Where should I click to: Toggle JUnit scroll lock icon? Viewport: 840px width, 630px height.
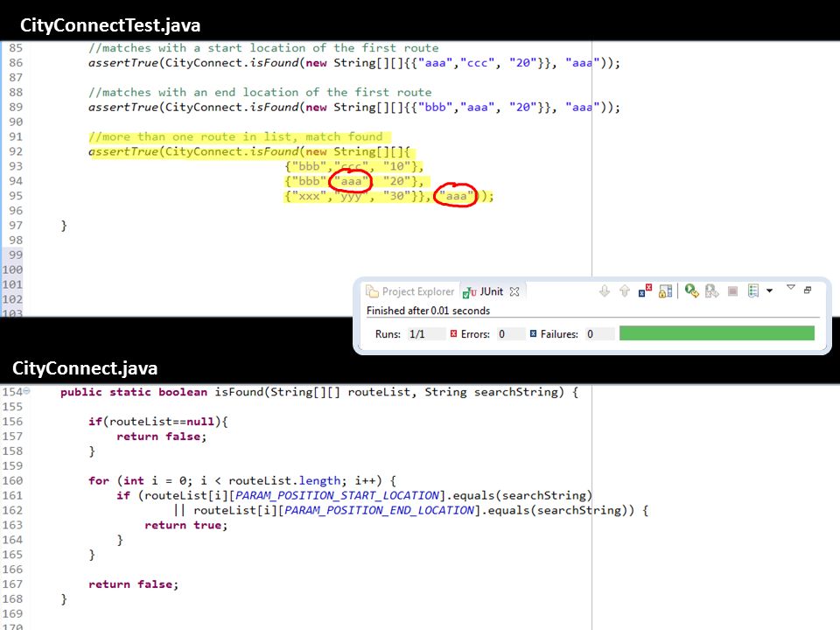point(665,290)
